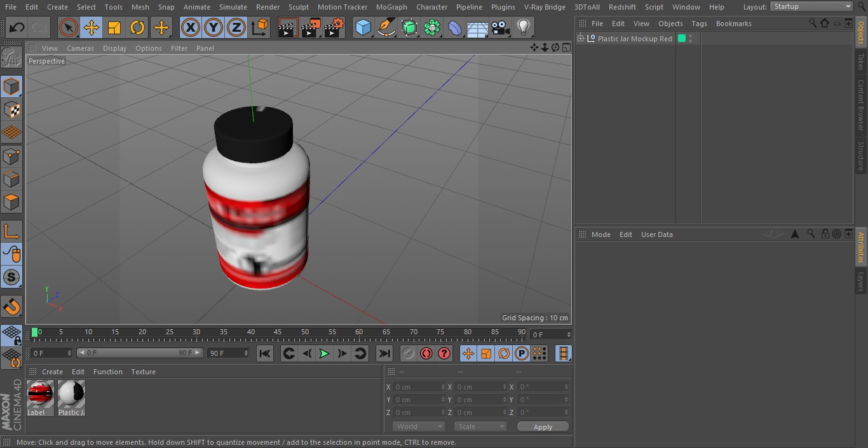Add a Cube primitive object
Viewport: 868px width, 448px height.
click(363, 28)
